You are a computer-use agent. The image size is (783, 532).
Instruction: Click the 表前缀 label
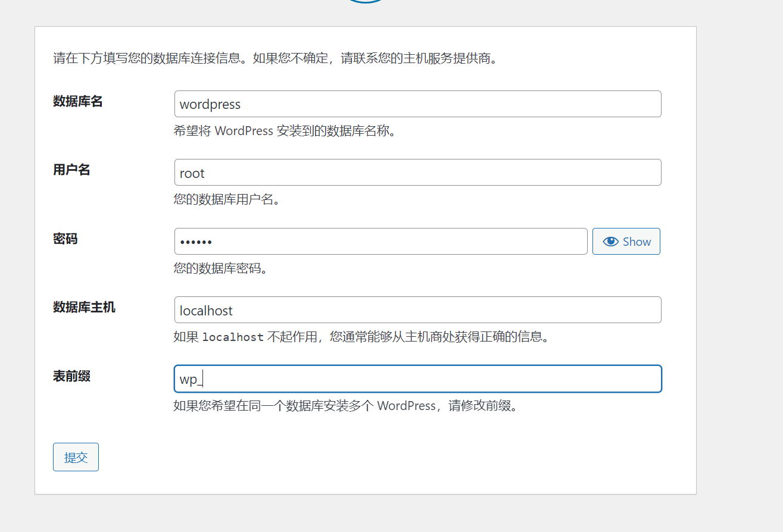pos(71,377)
